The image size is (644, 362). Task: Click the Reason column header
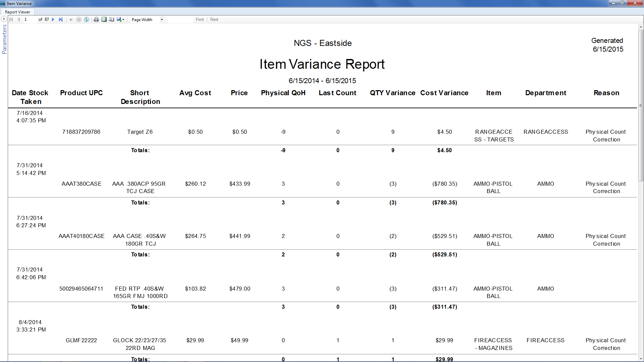click(x=606, y=93)
